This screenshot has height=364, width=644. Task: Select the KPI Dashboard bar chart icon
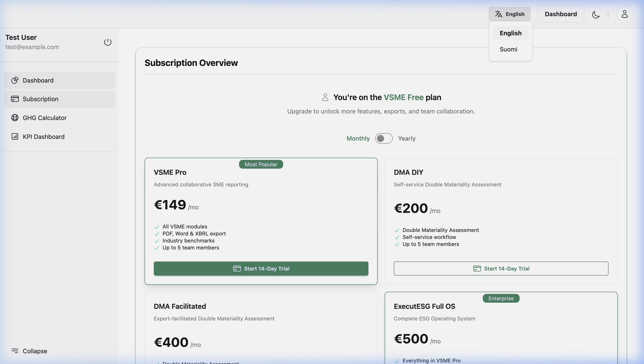point(15,136)
